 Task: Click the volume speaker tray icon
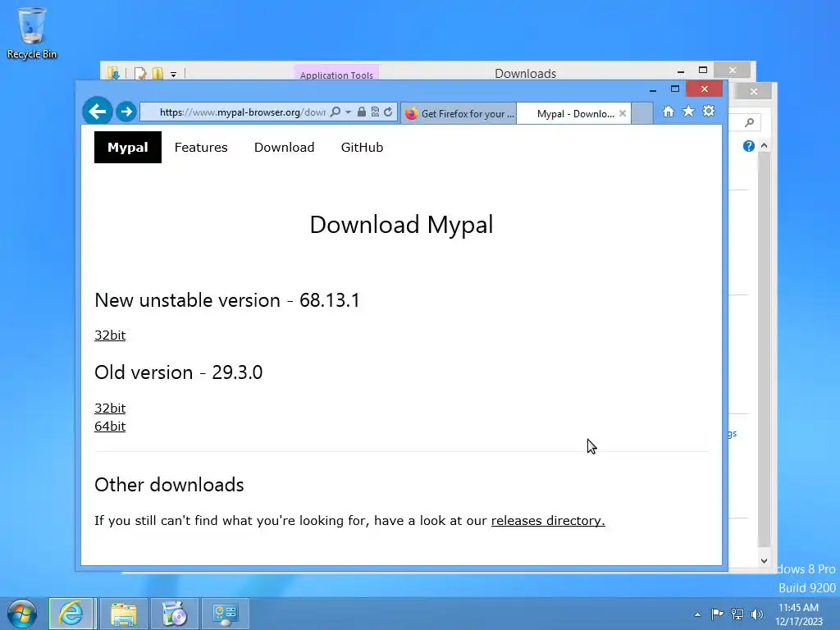[757, 614]
